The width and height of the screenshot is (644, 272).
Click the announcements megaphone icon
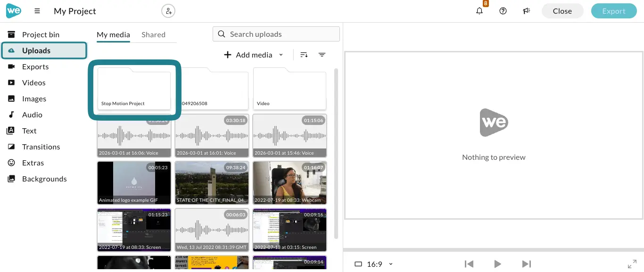(527, 11)
